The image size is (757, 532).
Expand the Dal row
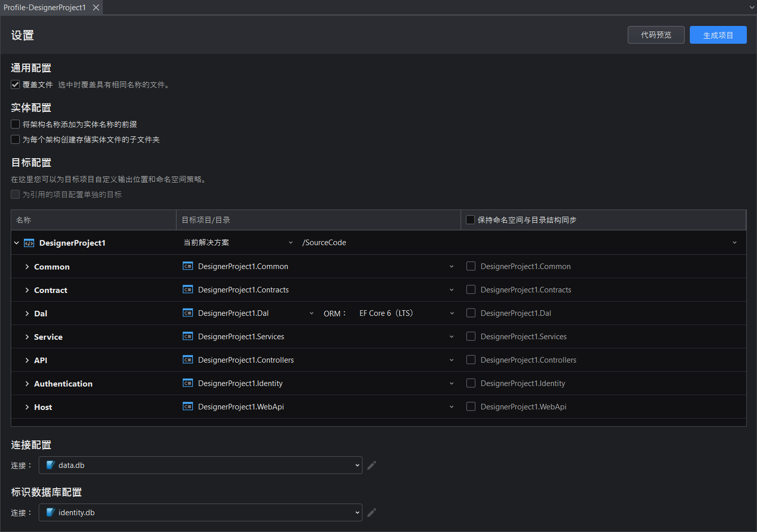click(x=27, y=313)
